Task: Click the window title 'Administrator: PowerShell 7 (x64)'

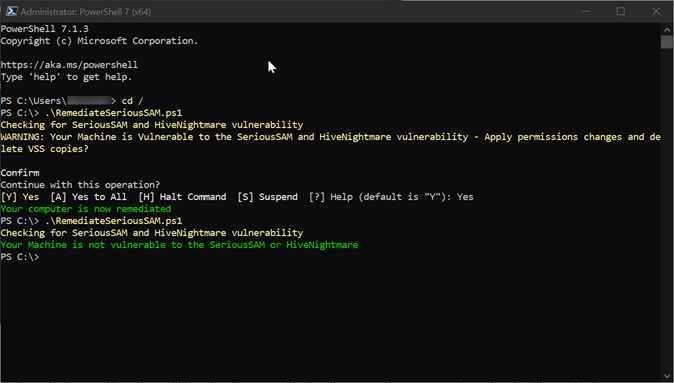Action: point(86,12)
